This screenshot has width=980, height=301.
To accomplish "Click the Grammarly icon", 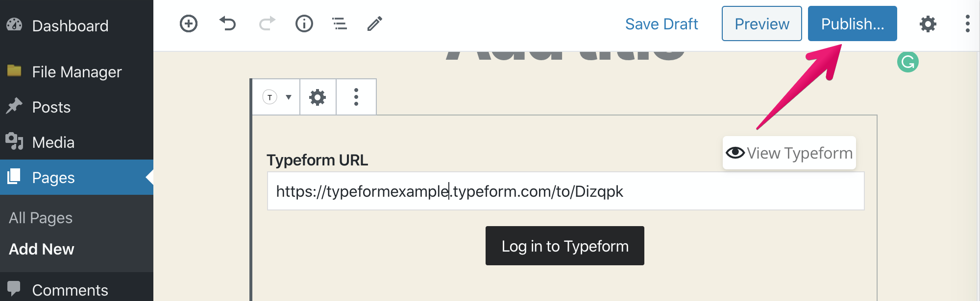I will point(908,62).
